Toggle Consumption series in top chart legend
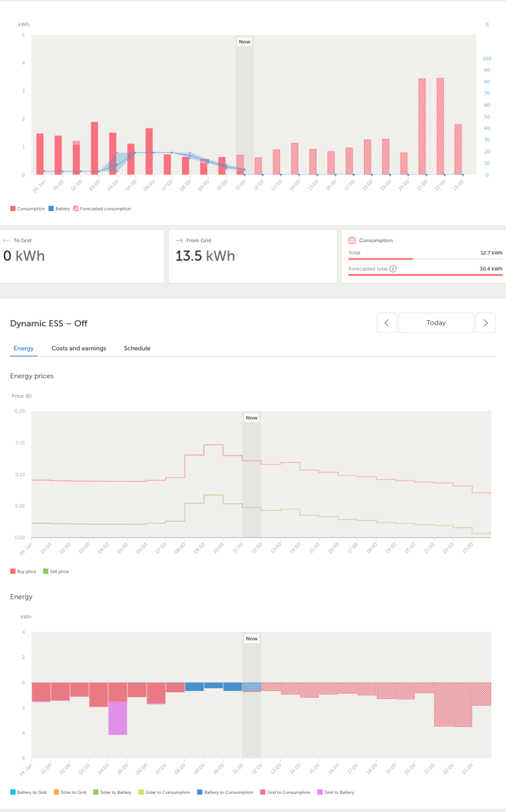 [x=28, y=208]
